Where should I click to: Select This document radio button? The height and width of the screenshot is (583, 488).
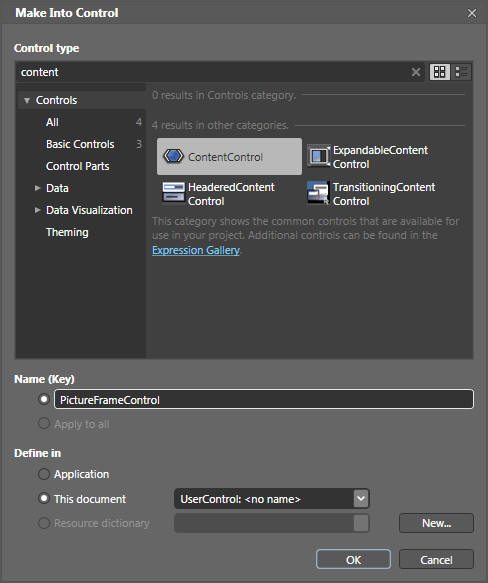pos(44,498)
